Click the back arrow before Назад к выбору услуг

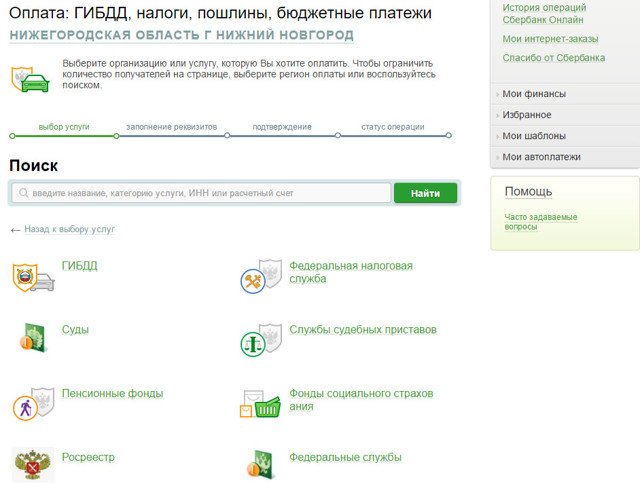16,231
